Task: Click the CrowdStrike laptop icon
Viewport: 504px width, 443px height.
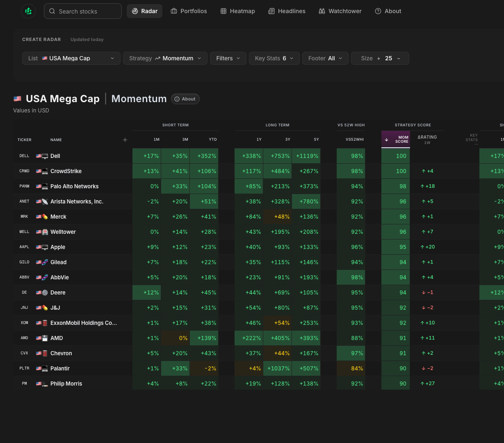Action: (x=45, y=171)
